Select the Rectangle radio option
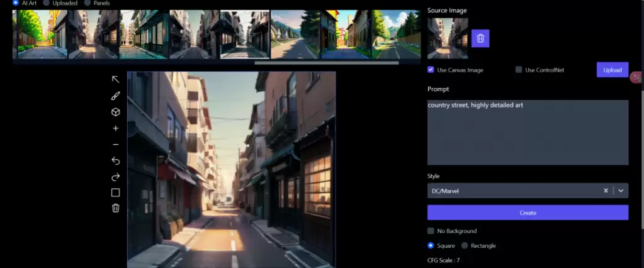Image resolution: width=644 pixels, height=268 pixels. (465, 245)
